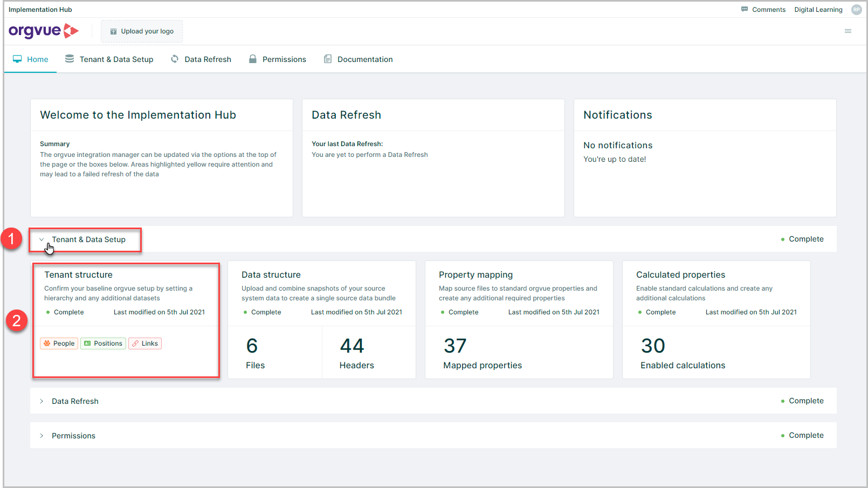Click the People dataset tag
This screenshot has height=488, width=868.
click(59, 343)
